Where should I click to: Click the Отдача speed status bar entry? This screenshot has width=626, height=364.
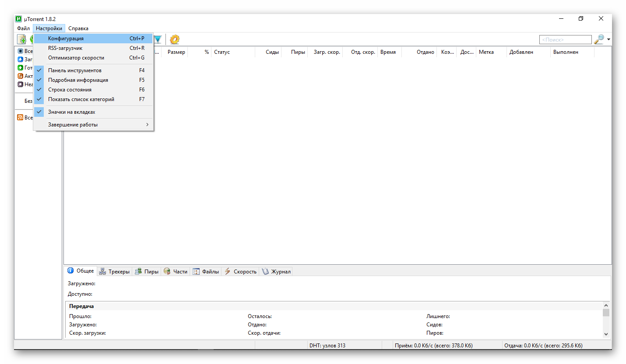point(544,345)
